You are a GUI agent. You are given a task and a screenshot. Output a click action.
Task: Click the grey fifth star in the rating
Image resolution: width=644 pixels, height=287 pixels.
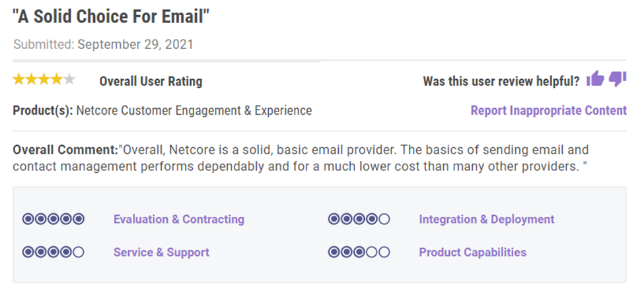pos(69,79)
